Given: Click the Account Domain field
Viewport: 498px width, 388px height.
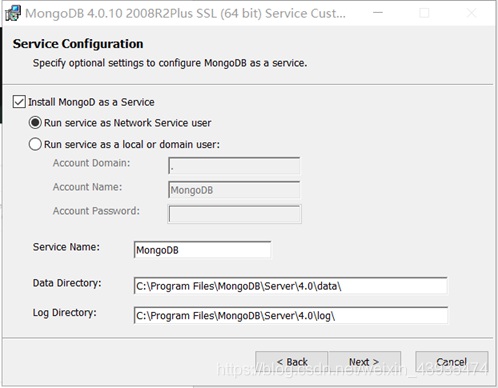Looking at the screenshot, I should coord(234,166).
